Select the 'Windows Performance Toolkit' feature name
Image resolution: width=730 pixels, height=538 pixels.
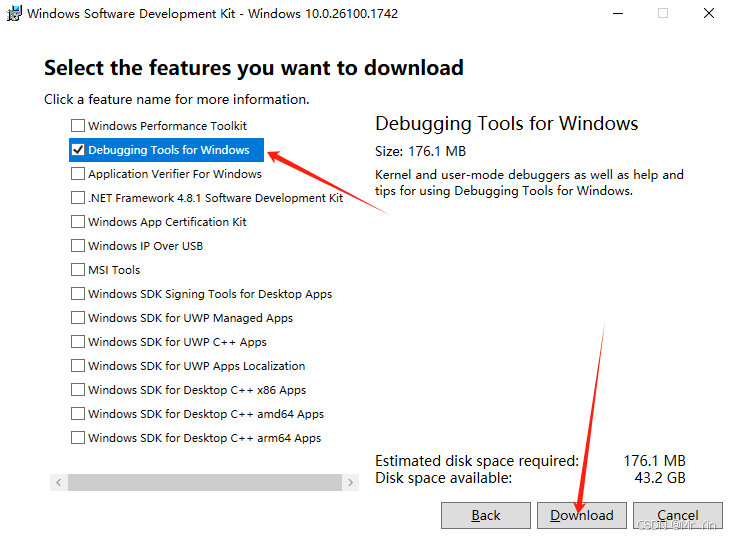[x=168, y=126]
